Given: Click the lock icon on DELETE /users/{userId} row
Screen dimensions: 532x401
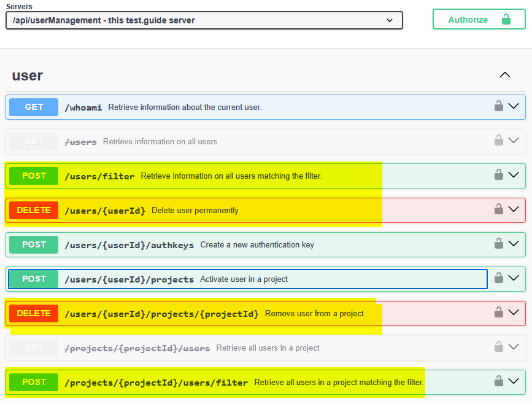Looking at the screenshot, I should point(498,209).
